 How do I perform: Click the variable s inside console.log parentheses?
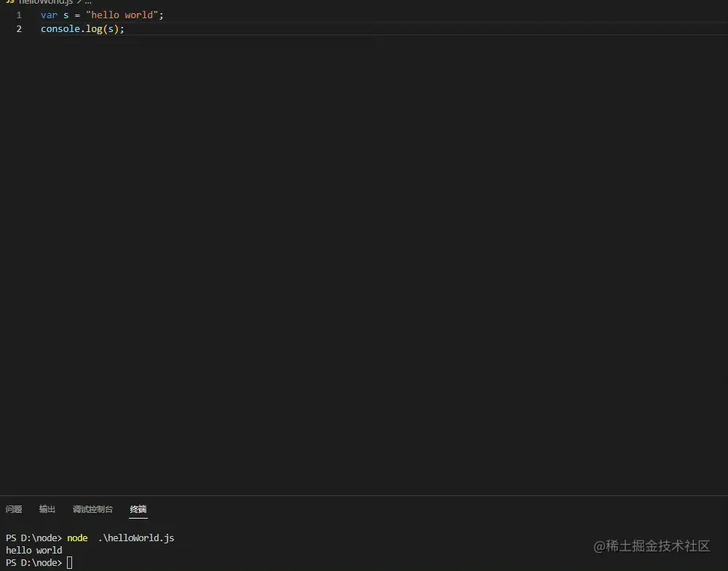click(110, 28)
